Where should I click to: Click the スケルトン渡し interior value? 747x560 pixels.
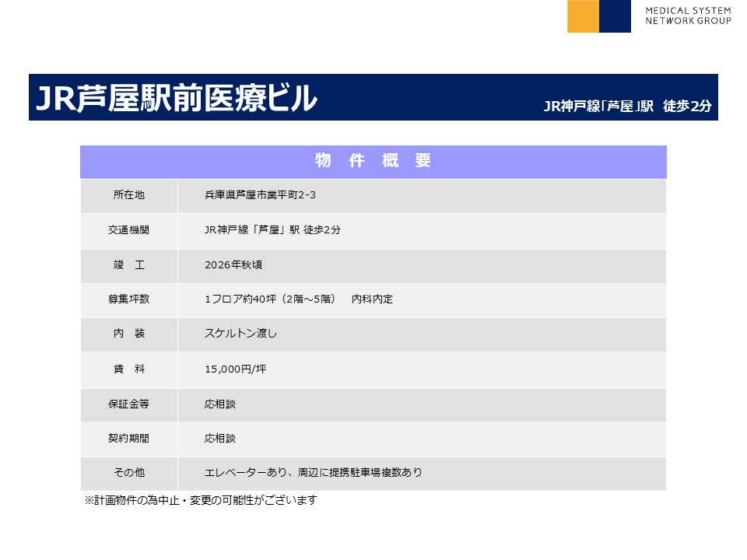[x=240, y=334]
